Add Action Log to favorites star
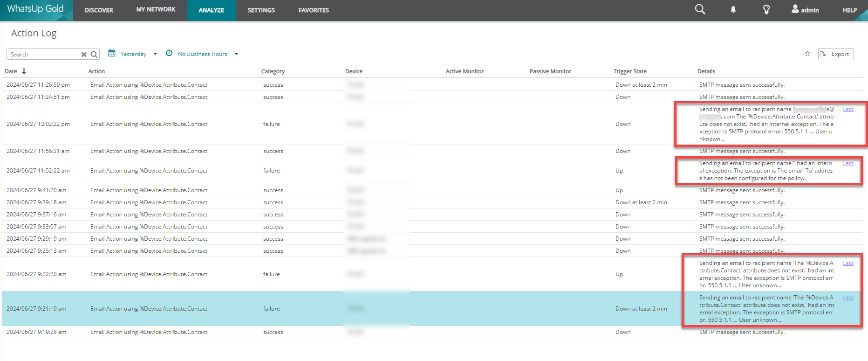 click(807, 54)
